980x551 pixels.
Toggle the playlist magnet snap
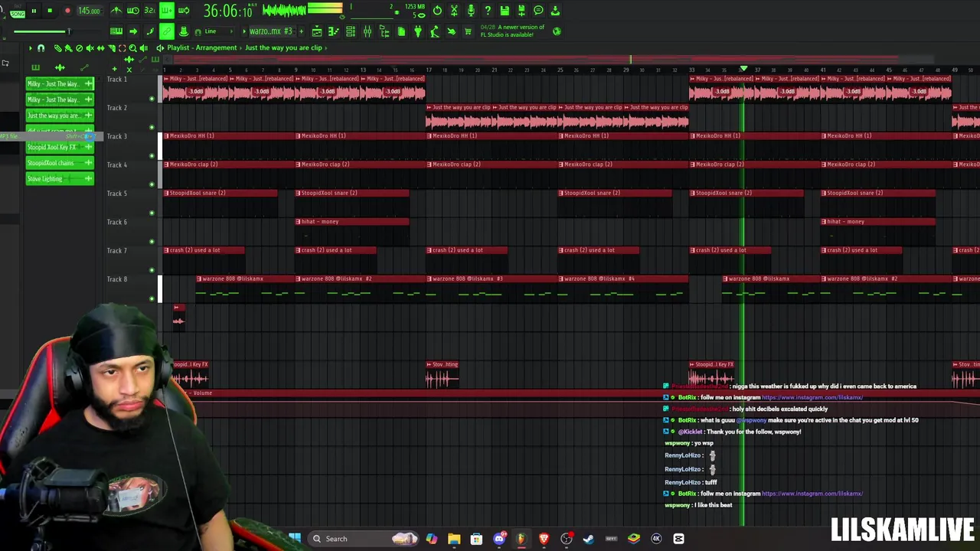pyautogui.click(x=41, y=48)
